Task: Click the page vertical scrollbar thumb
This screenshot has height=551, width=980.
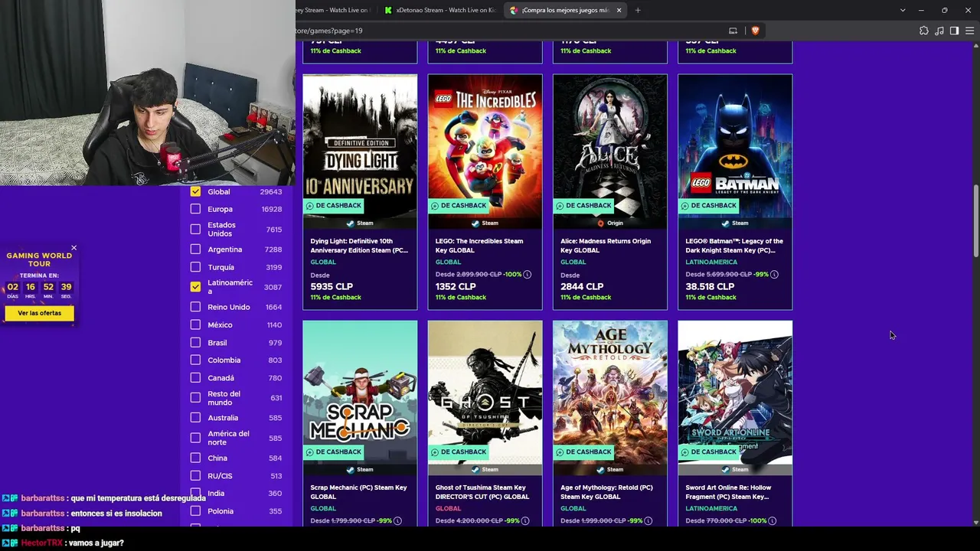Action: [975, 221]
